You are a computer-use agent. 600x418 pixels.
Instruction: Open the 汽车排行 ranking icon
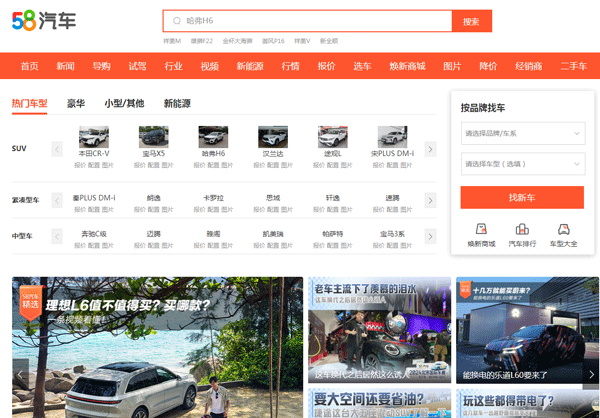point(522,229)
